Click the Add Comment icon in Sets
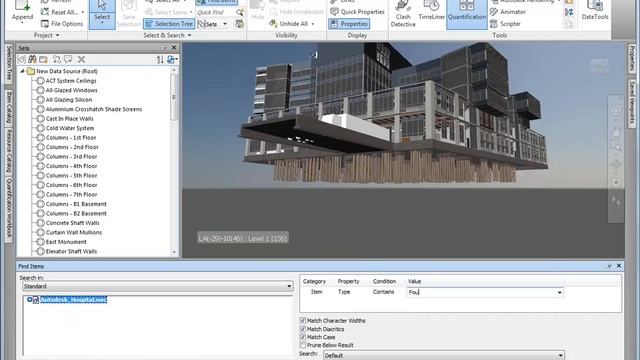This screenshot has width=640, height=360. tap(68, 60)
